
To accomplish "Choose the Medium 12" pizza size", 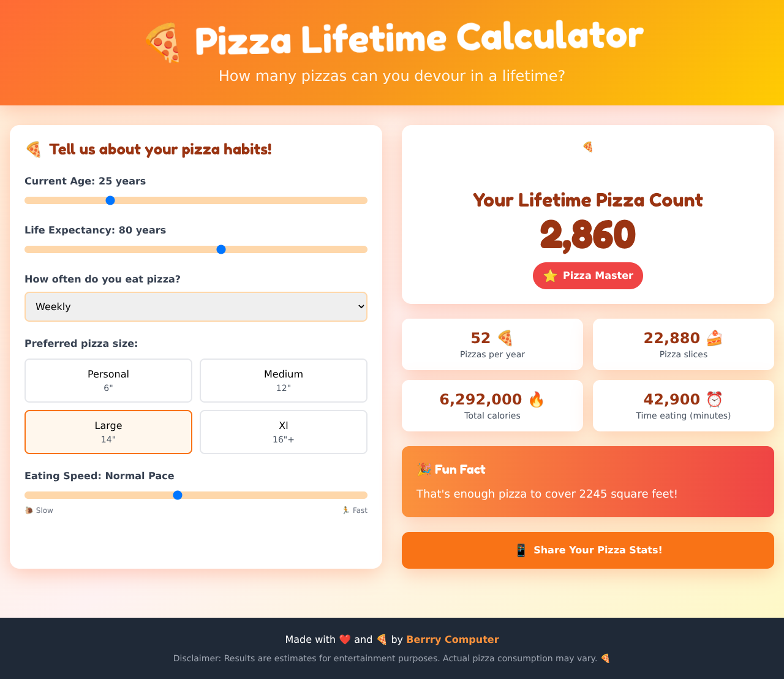I will coord(283,380).
